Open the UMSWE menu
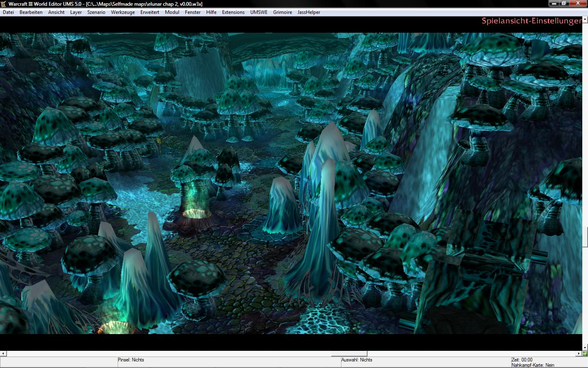588x368 pixels. 259,12
